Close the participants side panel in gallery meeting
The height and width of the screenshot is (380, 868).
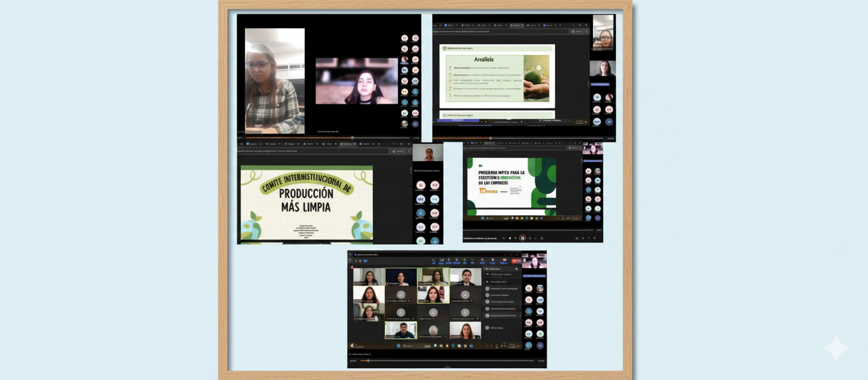(x=516, y=269)
